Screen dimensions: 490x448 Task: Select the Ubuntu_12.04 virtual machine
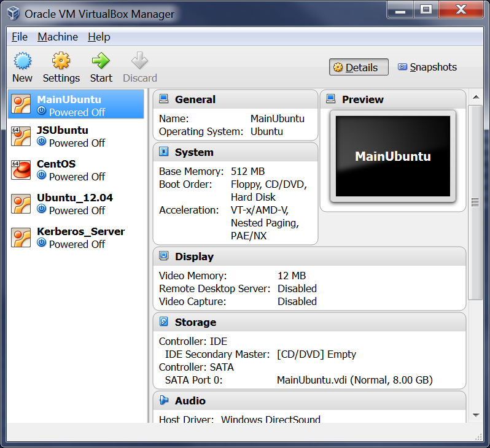pyautogui.click(x=76, y=204)
